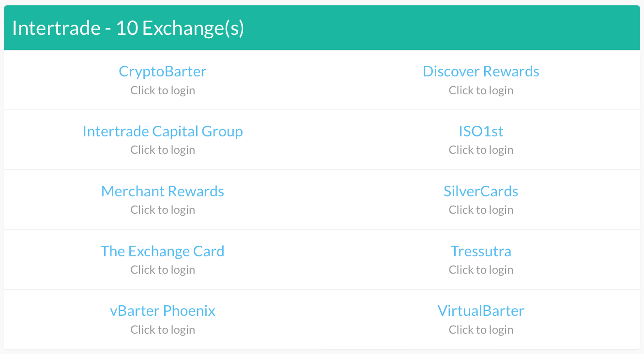The image size is (644, 354).
Task: Go to the VirtualBarter exchange
Action: (481, 311)
